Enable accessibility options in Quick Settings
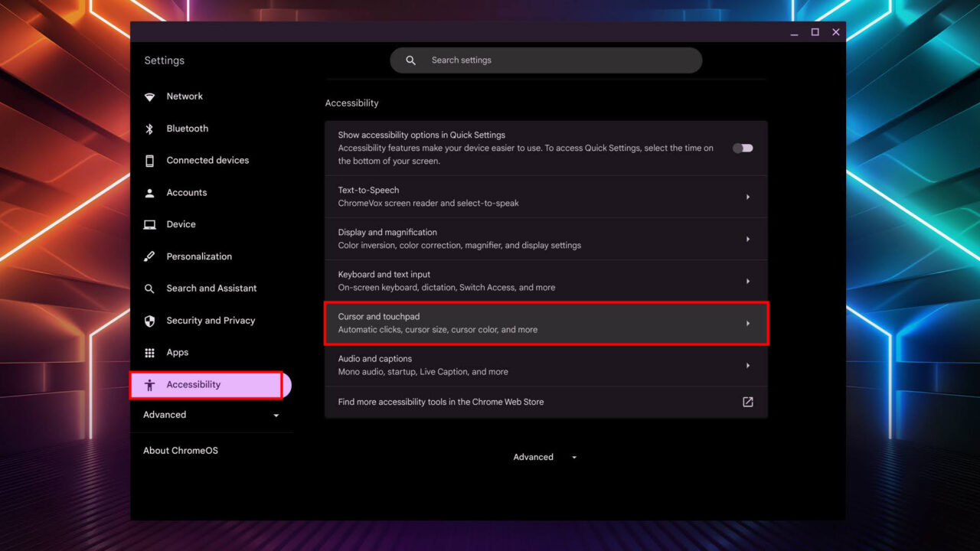 tap(741, 148)
